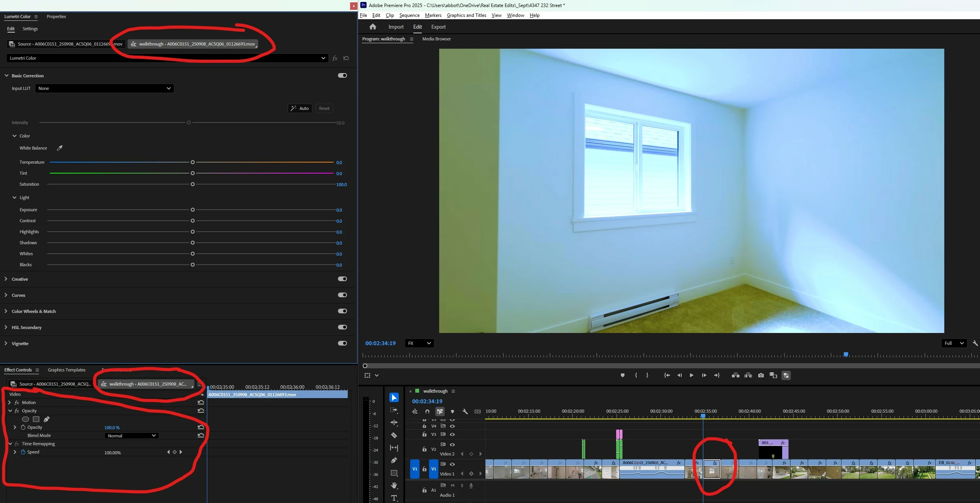Open the Sequence menu
Screen dimensions: 980x503
[409, 15]
